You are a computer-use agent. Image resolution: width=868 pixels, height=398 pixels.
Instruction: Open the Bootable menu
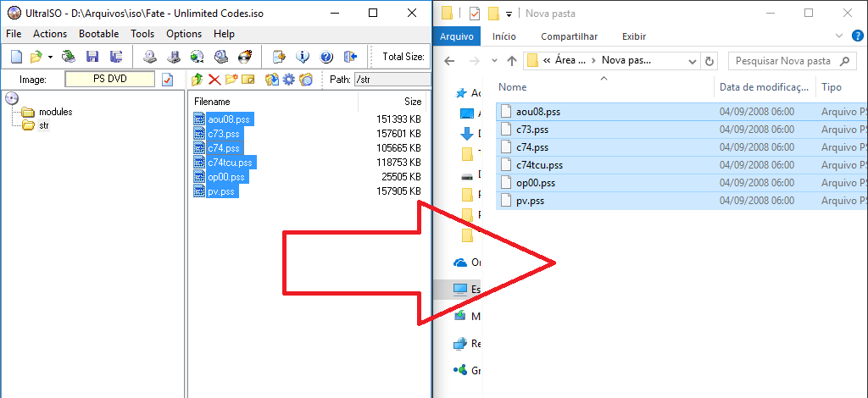(x=98, y=34)
